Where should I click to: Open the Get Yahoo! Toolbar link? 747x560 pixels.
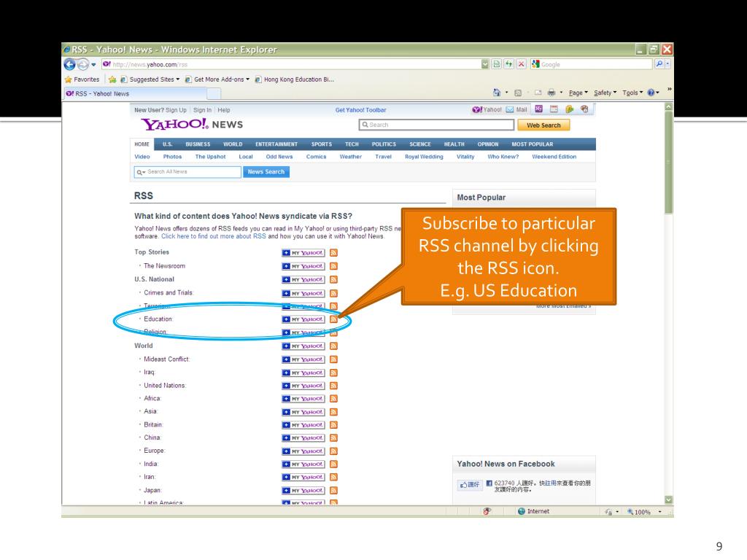[360, 110]
